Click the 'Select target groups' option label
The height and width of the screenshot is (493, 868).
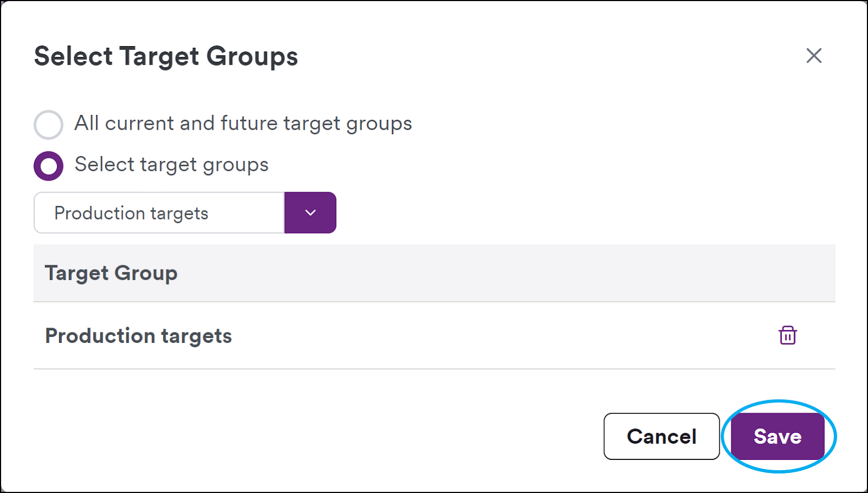[171, 165]
